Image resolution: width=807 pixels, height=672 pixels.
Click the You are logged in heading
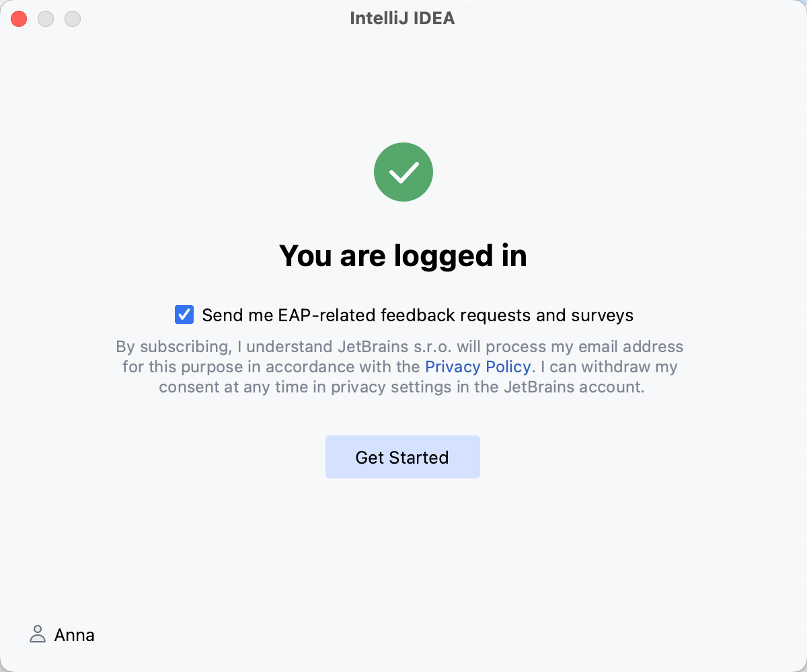pyautogui.click(x=403, y=255)
